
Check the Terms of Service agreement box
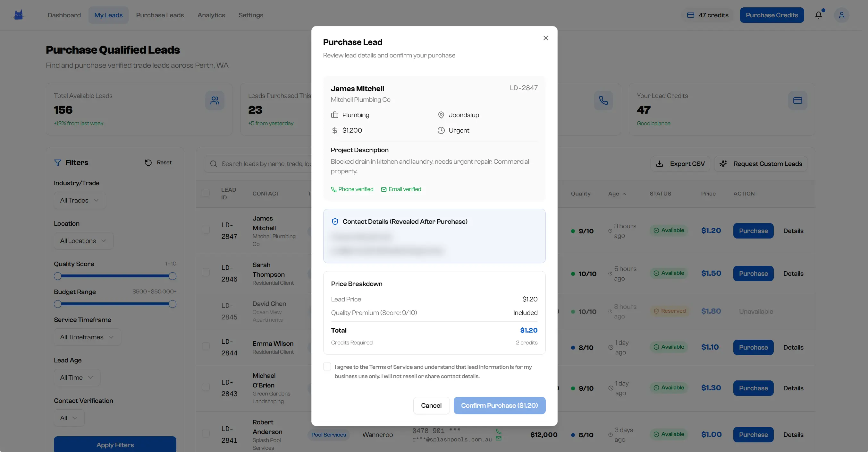pos(327,367)
